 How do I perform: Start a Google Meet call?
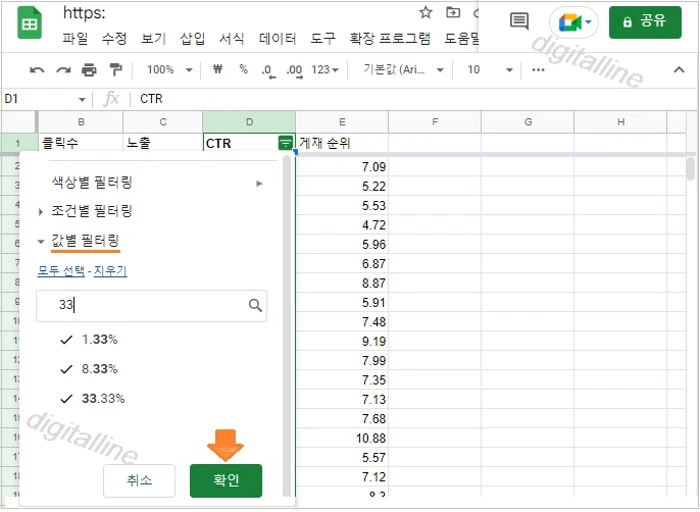coord(574,22)
